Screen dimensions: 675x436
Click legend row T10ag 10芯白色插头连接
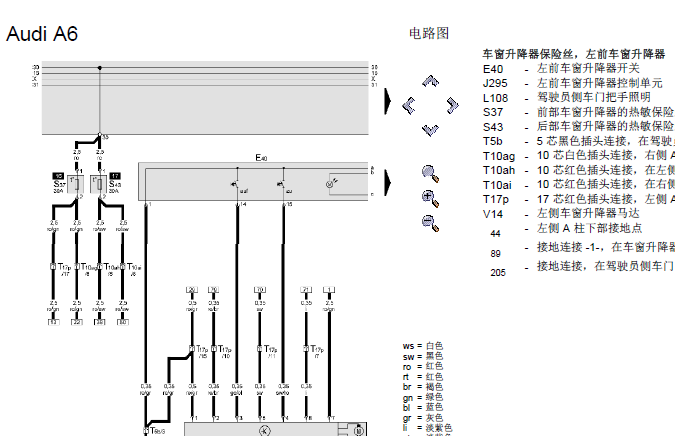click(x=579, y=156)
